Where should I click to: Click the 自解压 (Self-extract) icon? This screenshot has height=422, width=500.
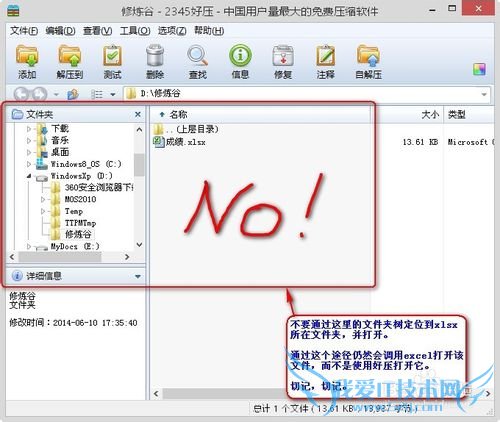point(368,55)
